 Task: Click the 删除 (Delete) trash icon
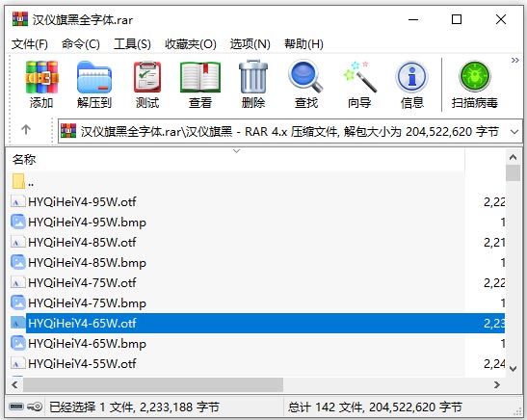point(253,77)
